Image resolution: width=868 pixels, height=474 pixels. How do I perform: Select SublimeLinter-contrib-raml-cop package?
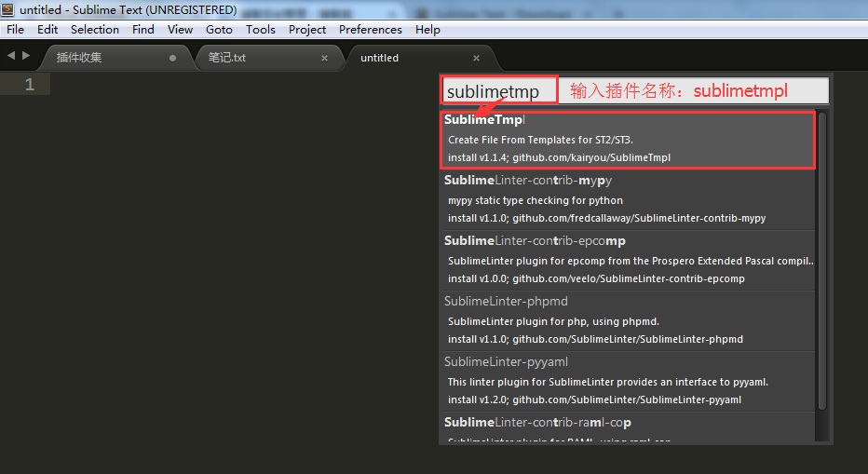coord(629,427)
